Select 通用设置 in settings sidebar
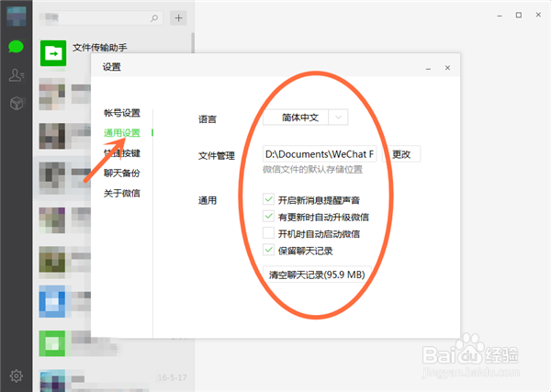Screen dimensions: 551x392 pyautogui.click(x=122, y=133)
